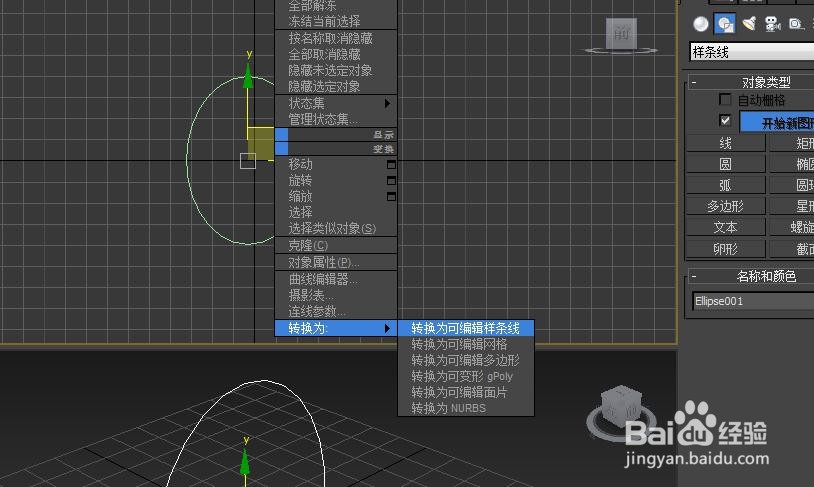Click the front viewport ViewCube face
The height and width of the screenshot is (487, 814).
pos(621,34)
